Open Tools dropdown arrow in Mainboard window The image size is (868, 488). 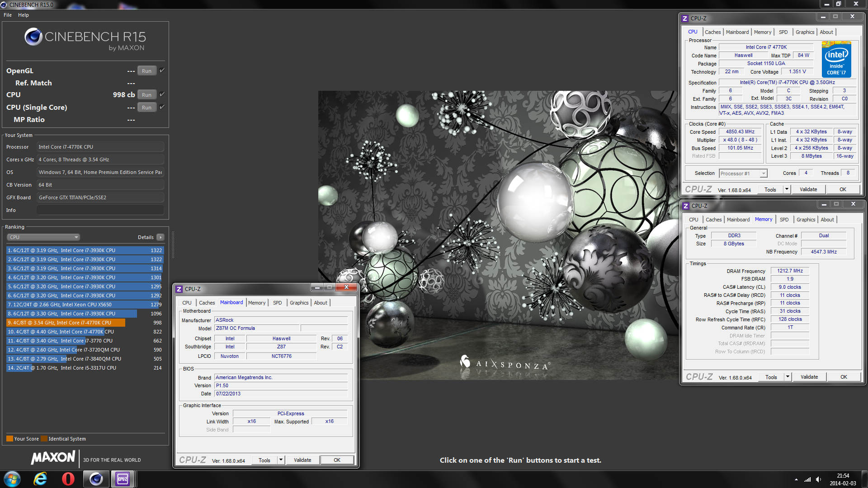tap(281, 460)
